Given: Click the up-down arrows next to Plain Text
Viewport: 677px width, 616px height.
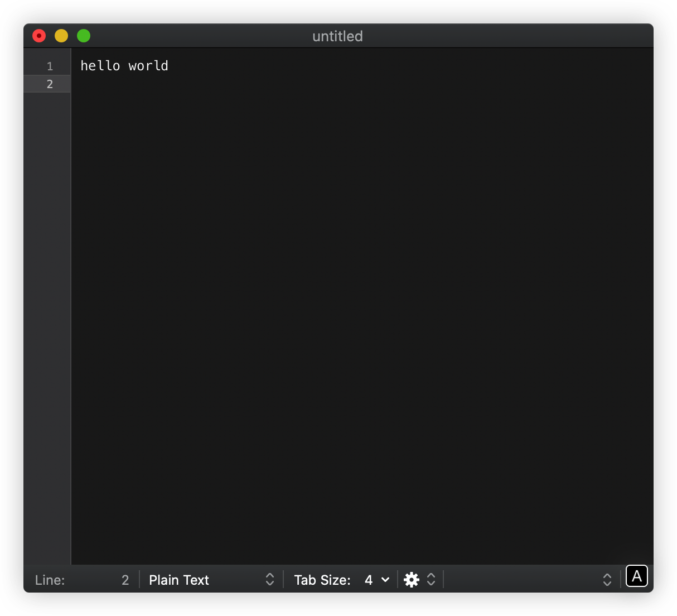Looking at the screenshot, I should pyautogui.click(x=270, y=580).
